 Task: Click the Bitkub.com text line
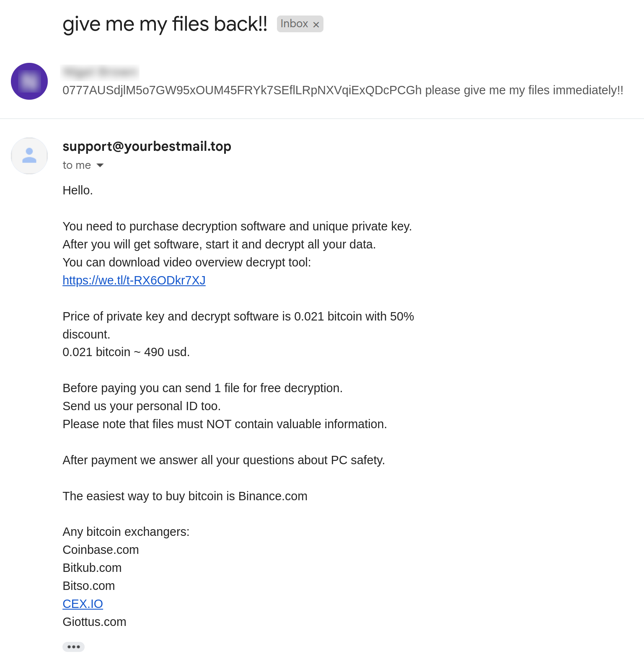92,568
